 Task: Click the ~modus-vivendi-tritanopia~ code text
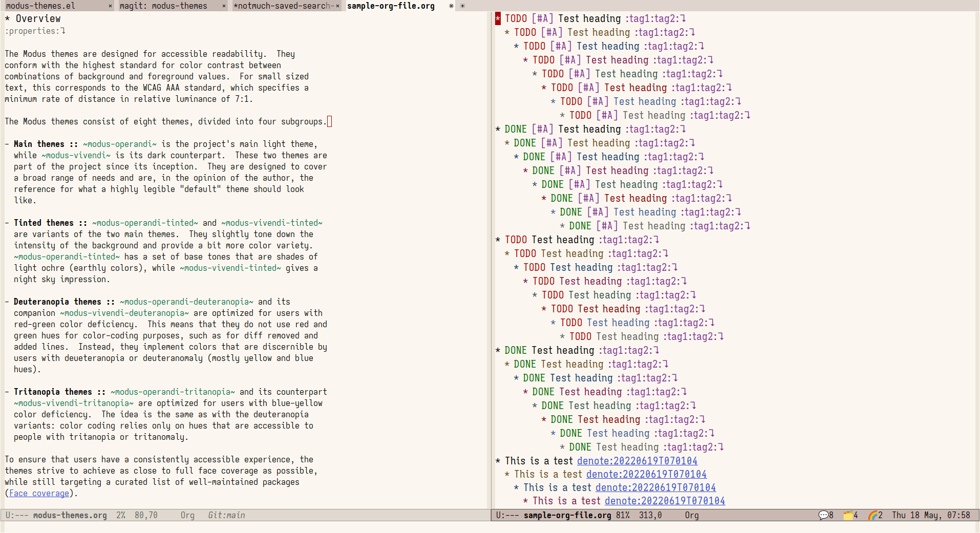[74, 403]
